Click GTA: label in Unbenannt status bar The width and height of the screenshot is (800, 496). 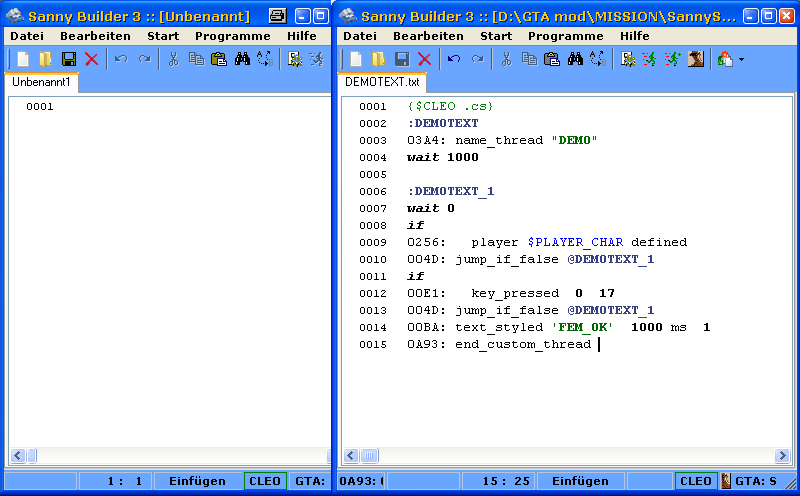[x=310, y=481]
